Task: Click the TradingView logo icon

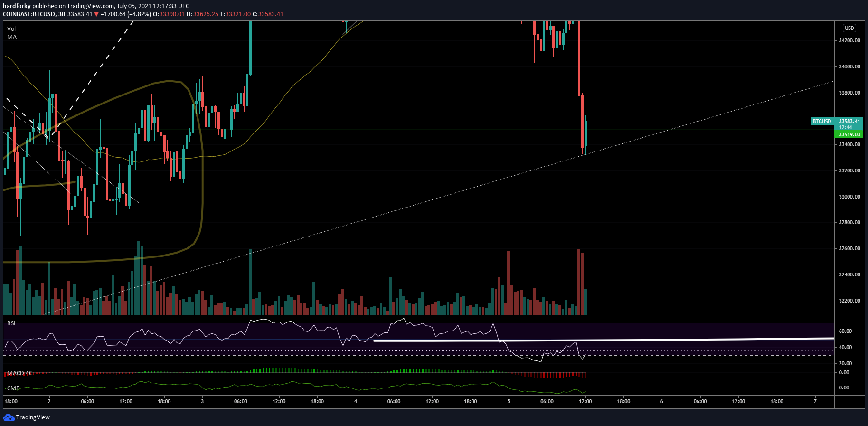Action: tap(9, 417)
